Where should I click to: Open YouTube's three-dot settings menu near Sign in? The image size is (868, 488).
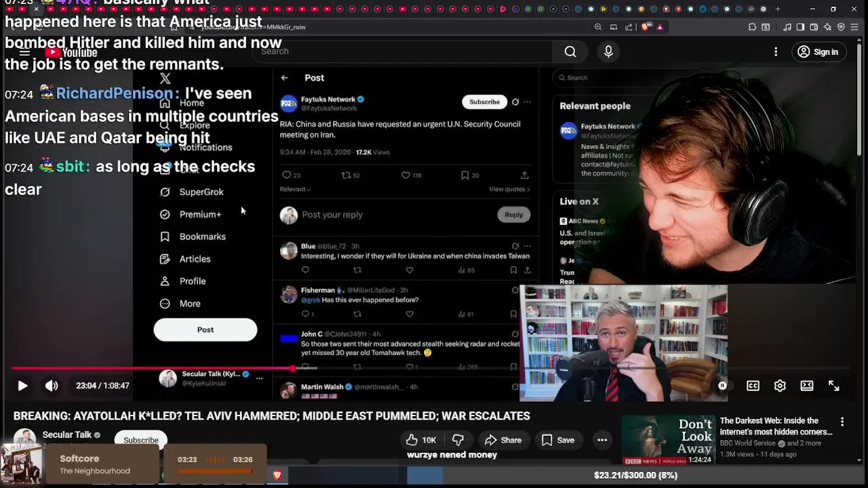pyautogui.click(x=776, y=52)
